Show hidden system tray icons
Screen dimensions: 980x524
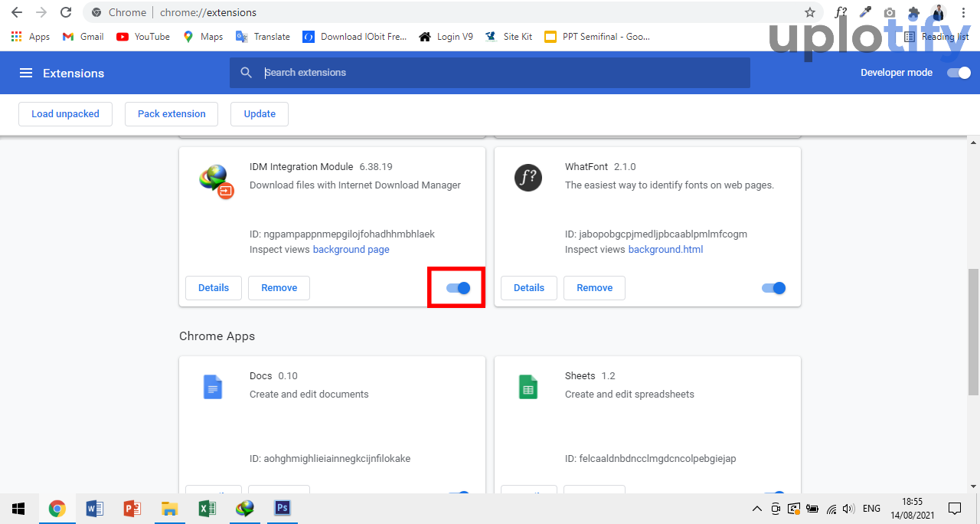click(757, 509)
